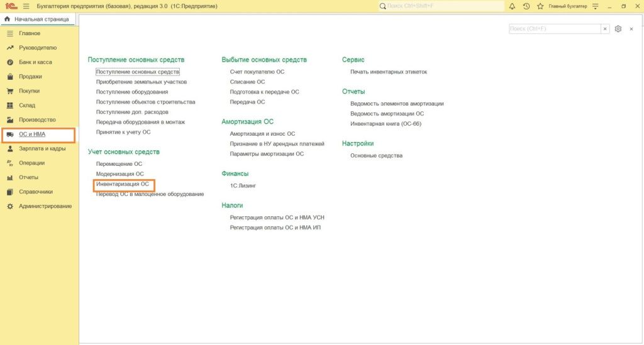
Task: Click the Главный бухгалтер user name
Action: (568, 6)
